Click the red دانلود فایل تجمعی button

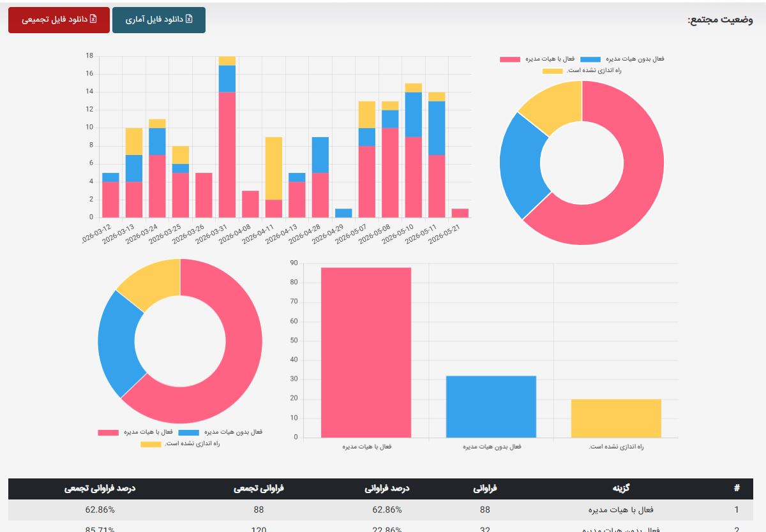point(59,20)
